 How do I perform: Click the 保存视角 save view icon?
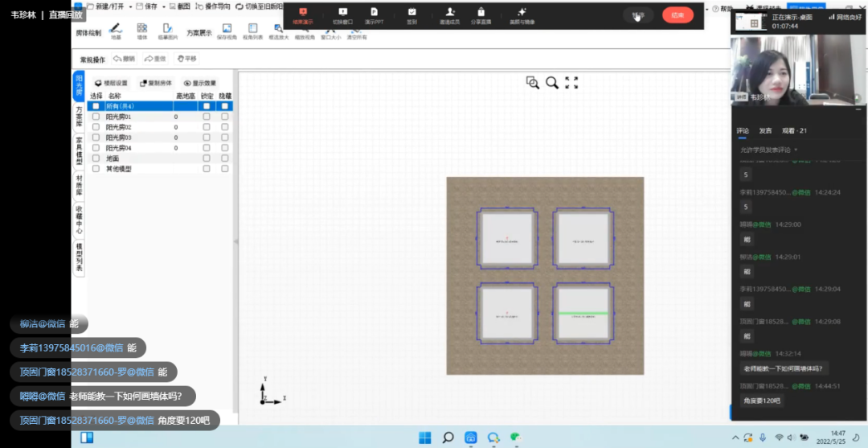coord(227,28)
